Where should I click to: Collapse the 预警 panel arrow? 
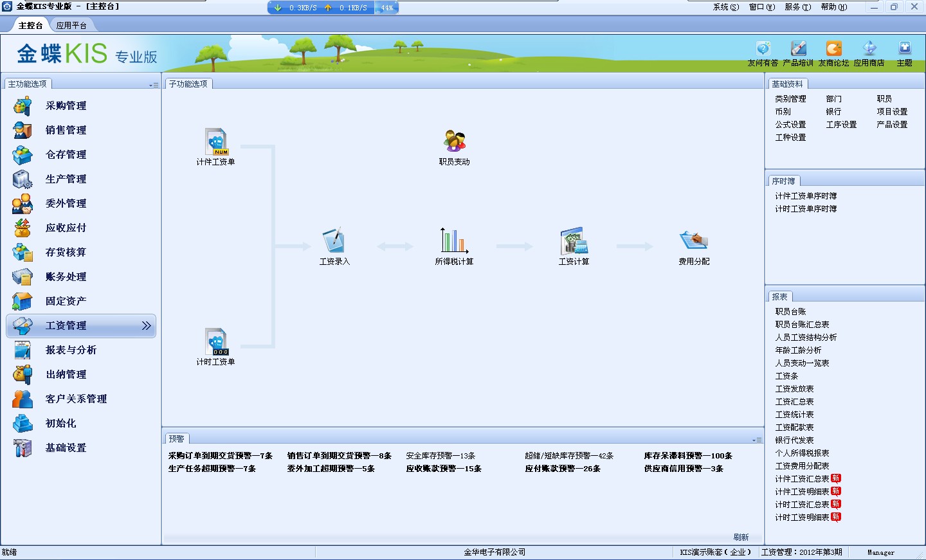pyautogui.click(x=757, y=440)
